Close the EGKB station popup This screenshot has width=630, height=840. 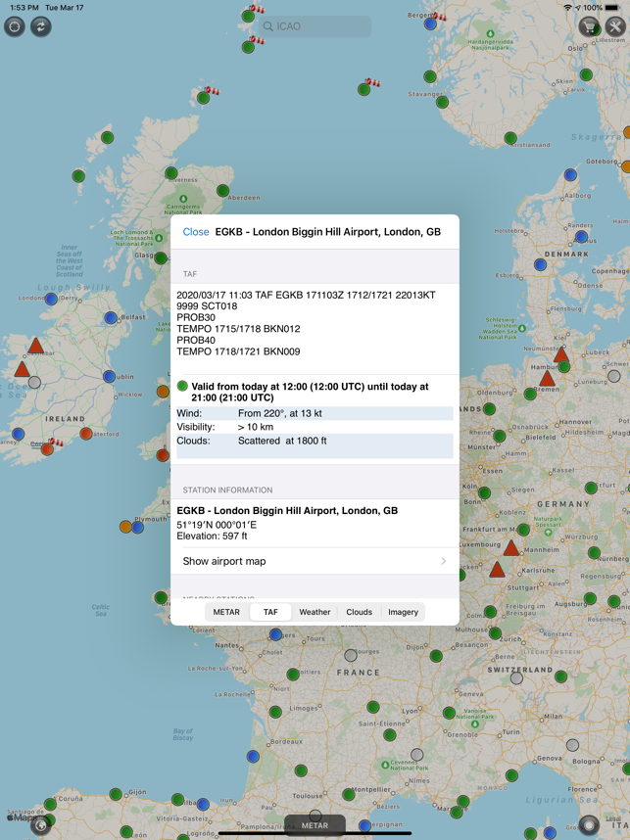196,232
